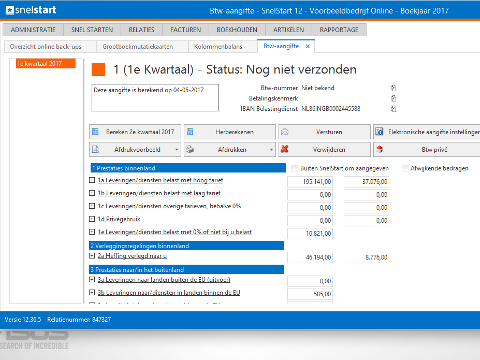This screenshot has height=360, width=480.
Task: Click the orange status square icon
Action: point(98,70)
